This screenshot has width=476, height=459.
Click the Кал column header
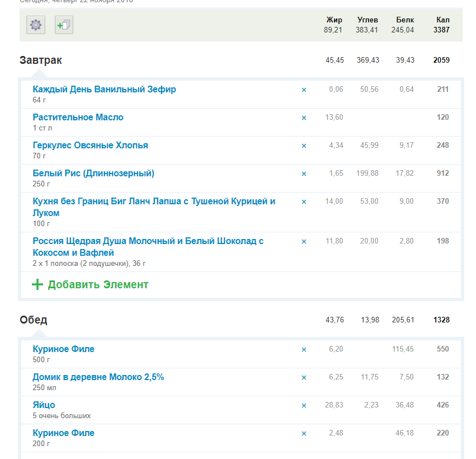(x=442, y=20)
